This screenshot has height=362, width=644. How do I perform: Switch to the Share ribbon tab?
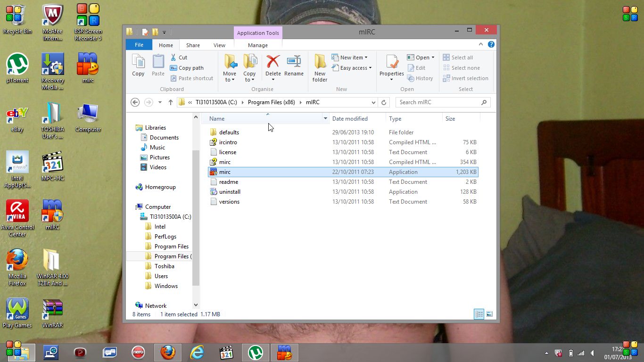point(193,45)
